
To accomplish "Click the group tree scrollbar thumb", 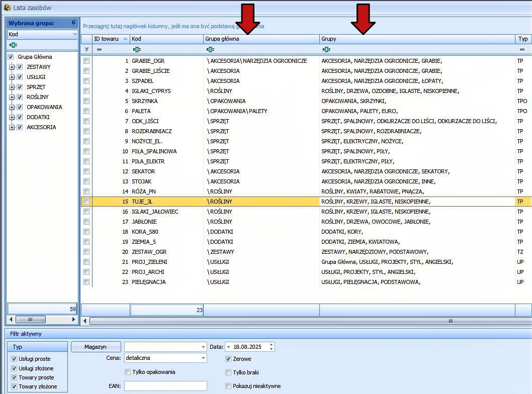I will pos(31,320).
